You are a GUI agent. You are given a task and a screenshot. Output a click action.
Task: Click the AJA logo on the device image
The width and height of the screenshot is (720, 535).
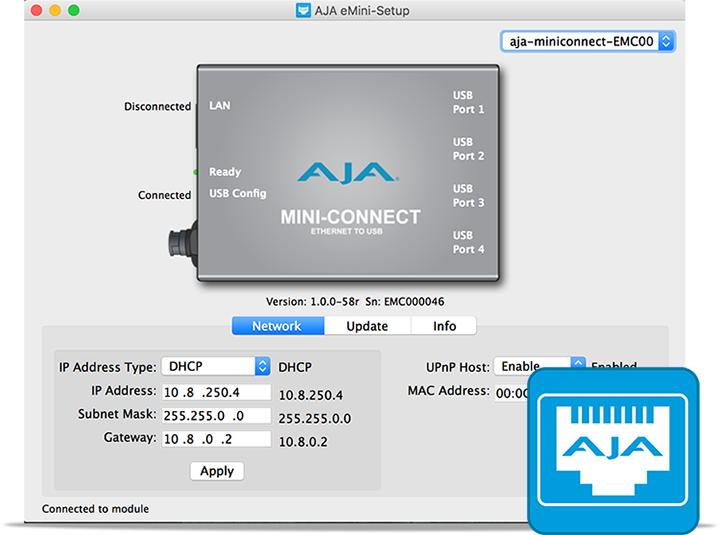click(x=348, y=173)
